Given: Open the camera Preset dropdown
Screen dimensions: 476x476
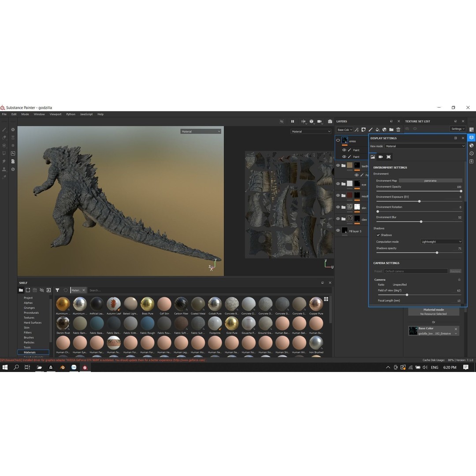Looking at the screenshot, I should pyautogui.click(x=416, y=271).
